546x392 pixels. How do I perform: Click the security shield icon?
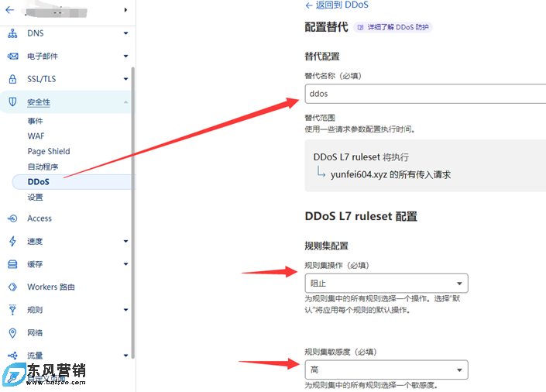pos(12,101)
